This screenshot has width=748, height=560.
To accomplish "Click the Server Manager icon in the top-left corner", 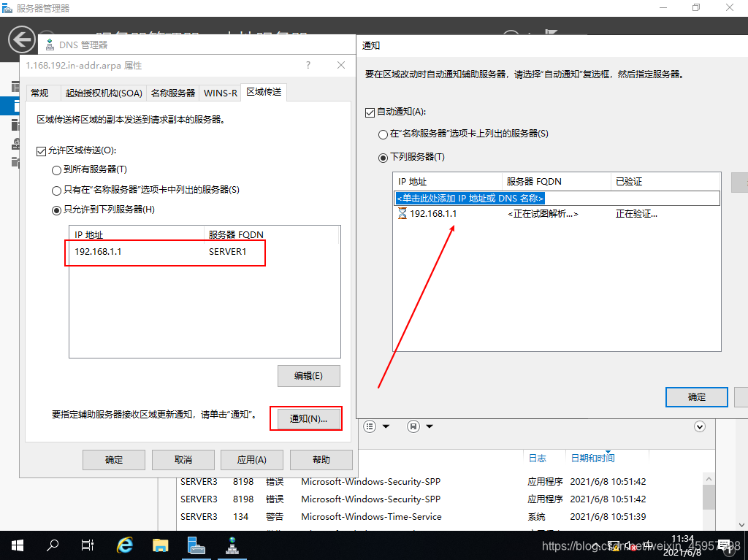I will point(7,7).
